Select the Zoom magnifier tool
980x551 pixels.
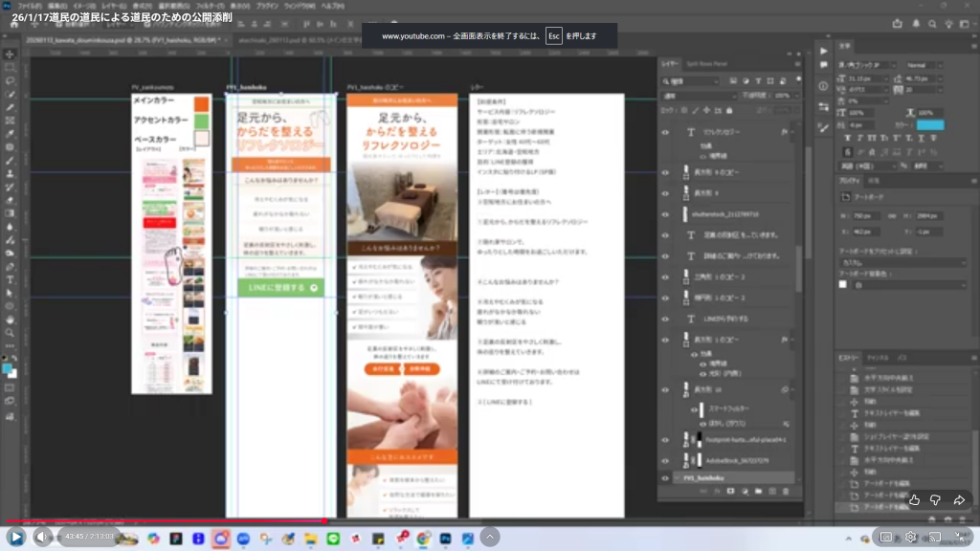(x=10, y=333)
